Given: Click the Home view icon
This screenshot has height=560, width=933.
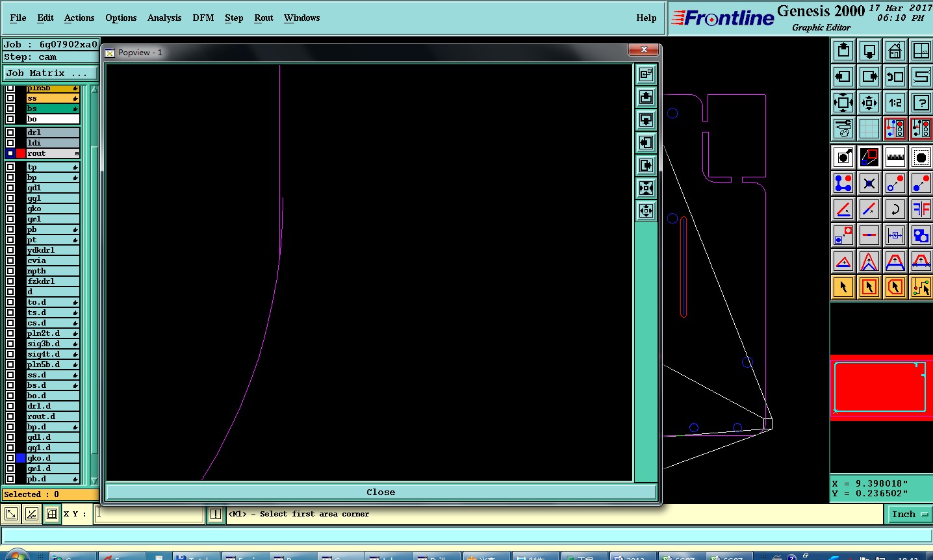Looking at the screenshot, I should (x=895, y=50).
